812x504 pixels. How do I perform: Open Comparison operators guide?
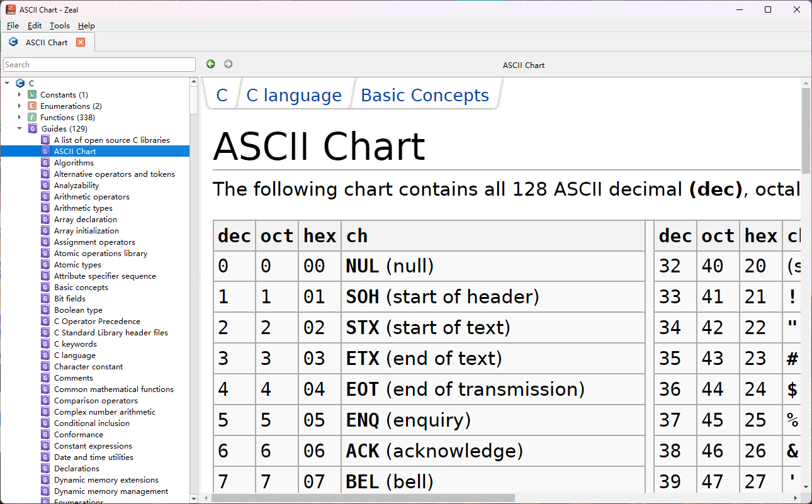(x=96, y=400)
